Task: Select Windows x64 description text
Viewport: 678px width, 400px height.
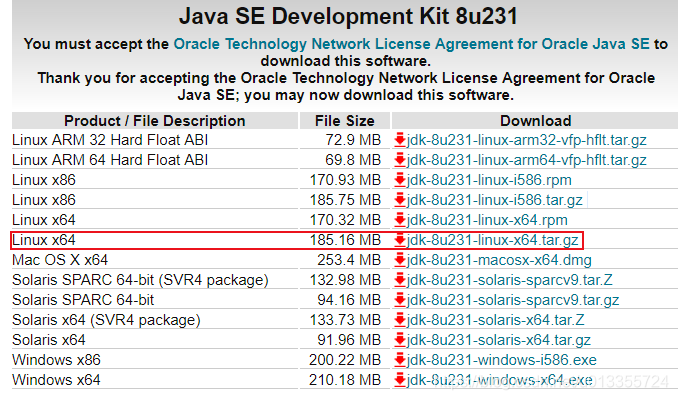Action: 56,380
